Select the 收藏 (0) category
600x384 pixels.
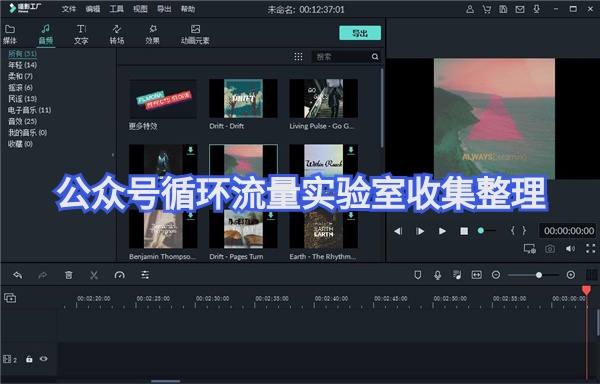pos(21,144)
